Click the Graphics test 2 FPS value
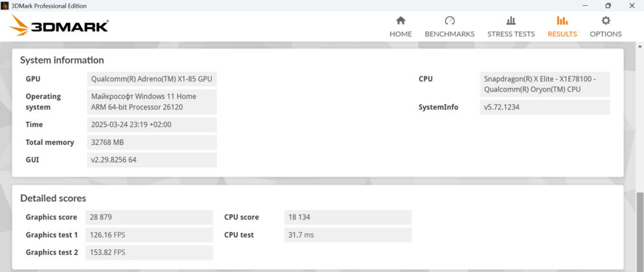644x272 pixels. coord(149,253)
